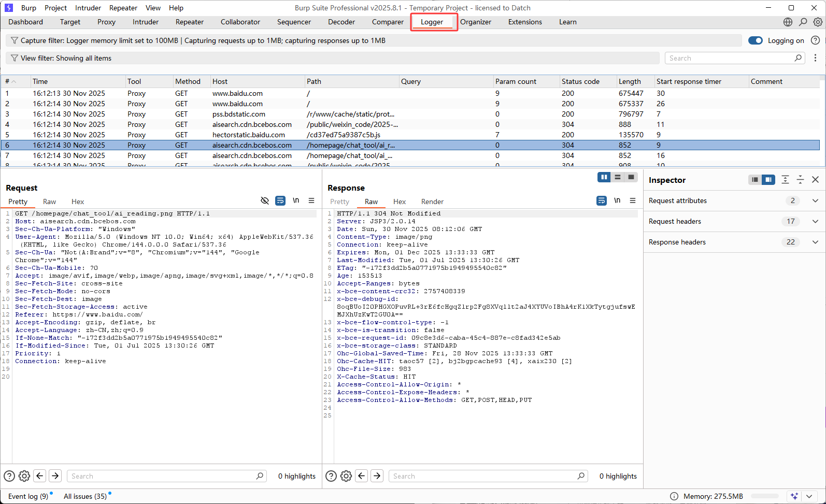
Task: Sort the log by the # column
Action: 15,81
